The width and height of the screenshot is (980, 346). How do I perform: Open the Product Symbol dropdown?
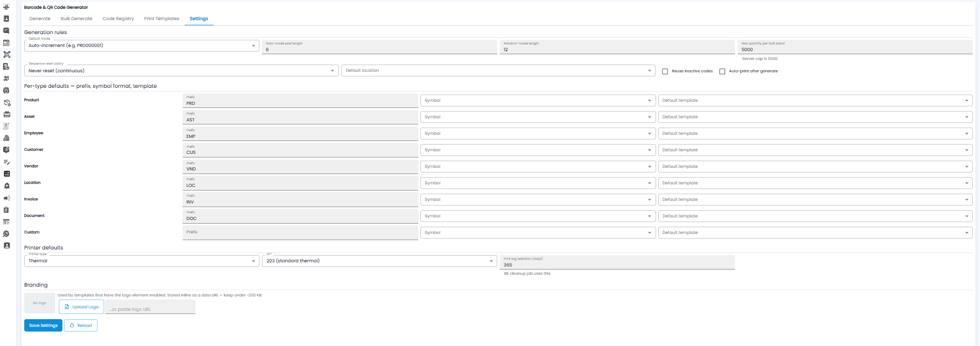538,101
